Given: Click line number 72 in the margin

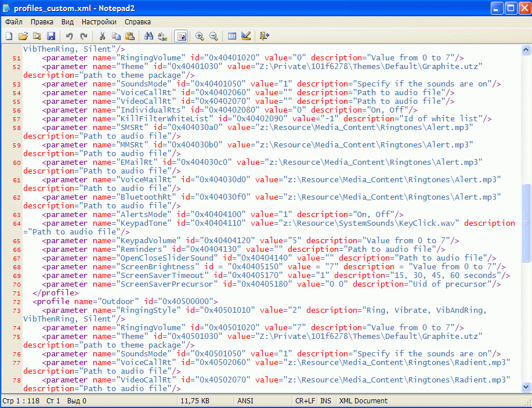Looking at the screenshot, I should 17,302.
